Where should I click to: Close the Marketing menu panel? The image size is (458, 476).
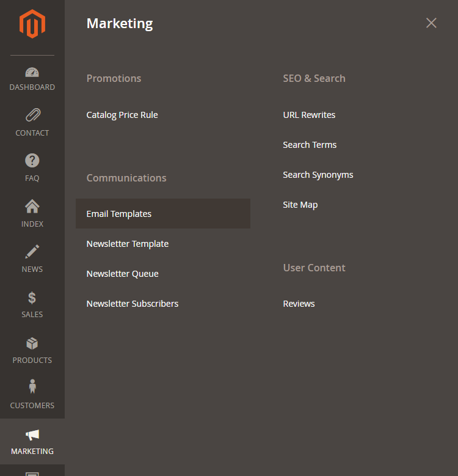click(431, 23)
